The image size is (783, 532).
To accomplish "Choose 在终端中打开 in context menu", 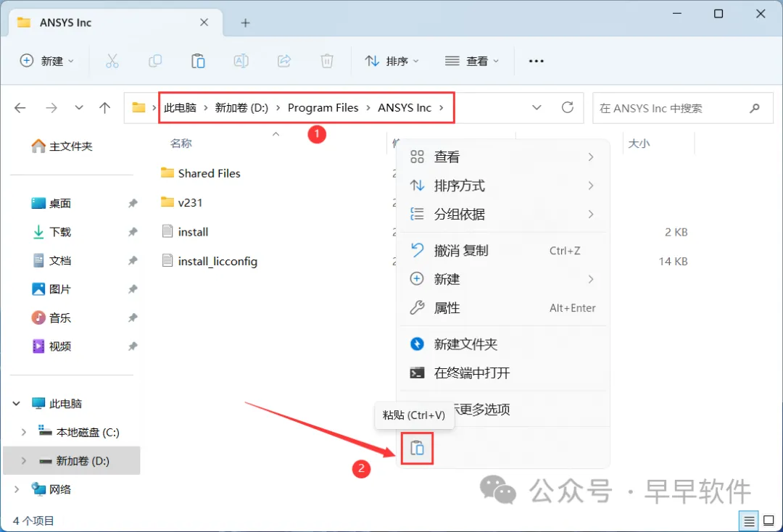I will coord(503,373).
